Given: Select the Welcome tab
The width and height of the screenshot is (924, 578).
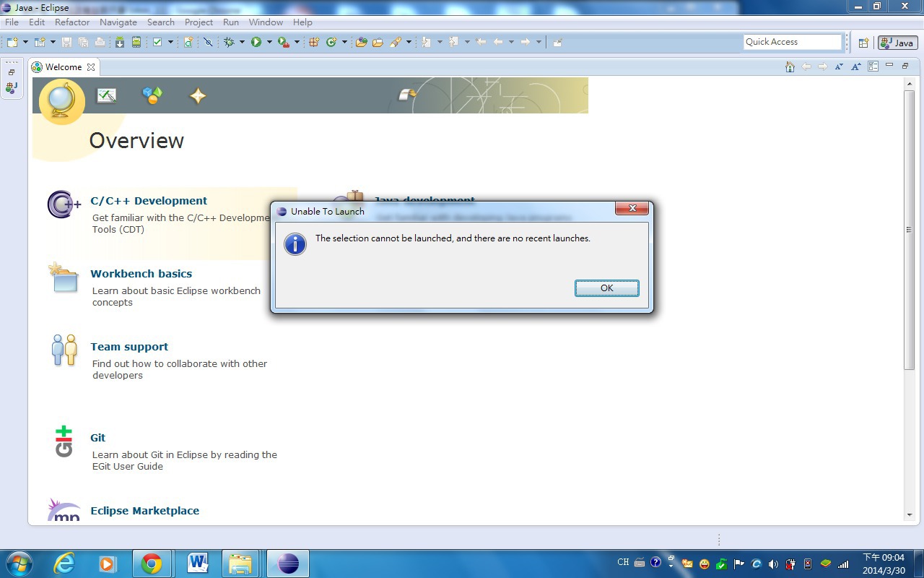Looking at the screenshot, I should click(x=64, y=66).
